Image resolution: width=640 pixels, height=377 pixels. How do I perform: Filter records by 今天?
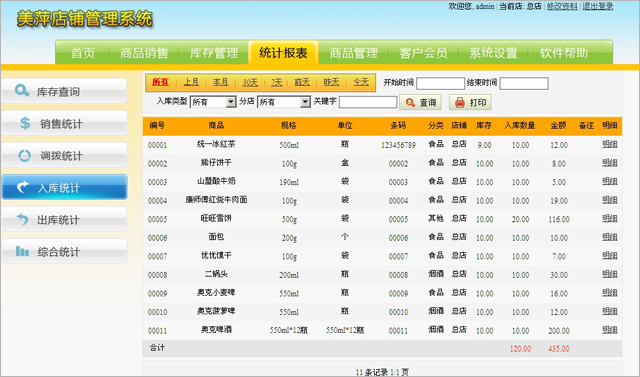pos(361,82)
